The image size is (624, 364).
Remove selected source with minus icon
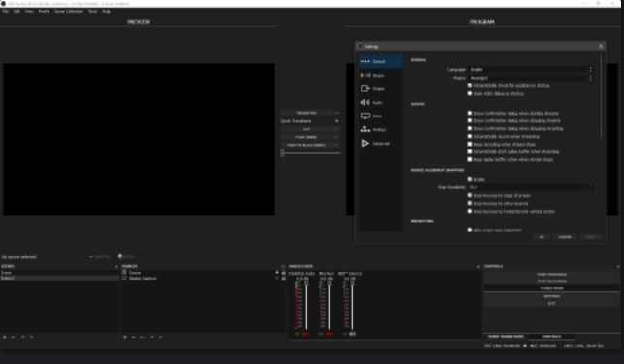coord(134,337)
